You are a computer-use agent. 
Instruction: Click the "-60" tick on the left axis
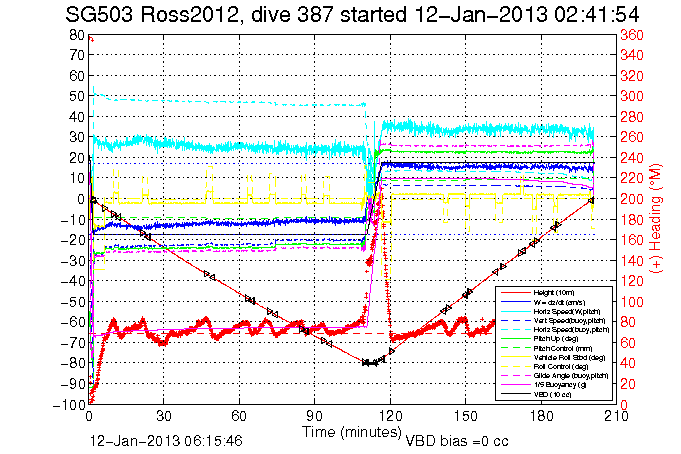[72, 323]
